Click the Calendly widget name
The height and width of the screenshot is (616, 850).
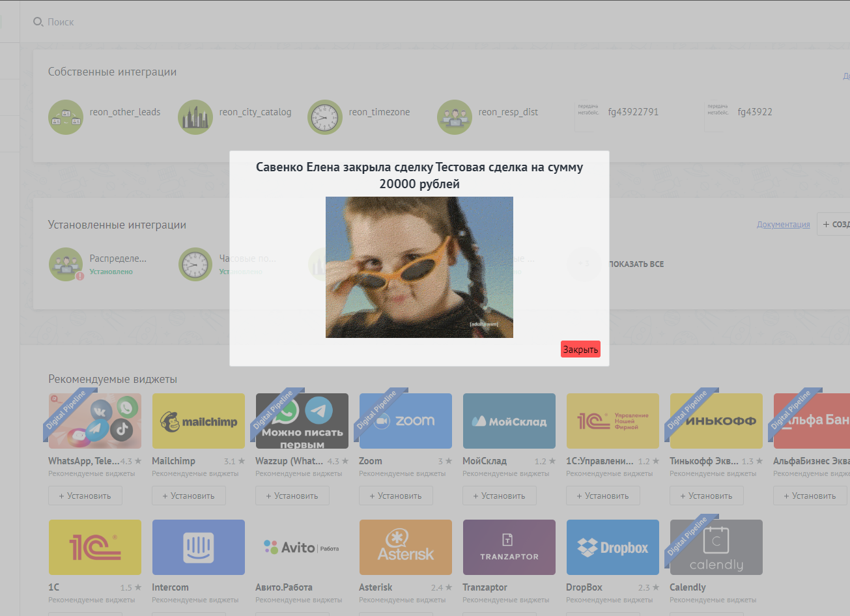(688, 587)
